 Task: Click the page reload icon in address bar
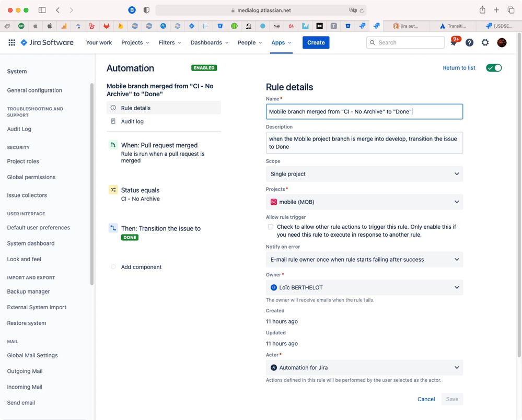(x=362, y=10)
